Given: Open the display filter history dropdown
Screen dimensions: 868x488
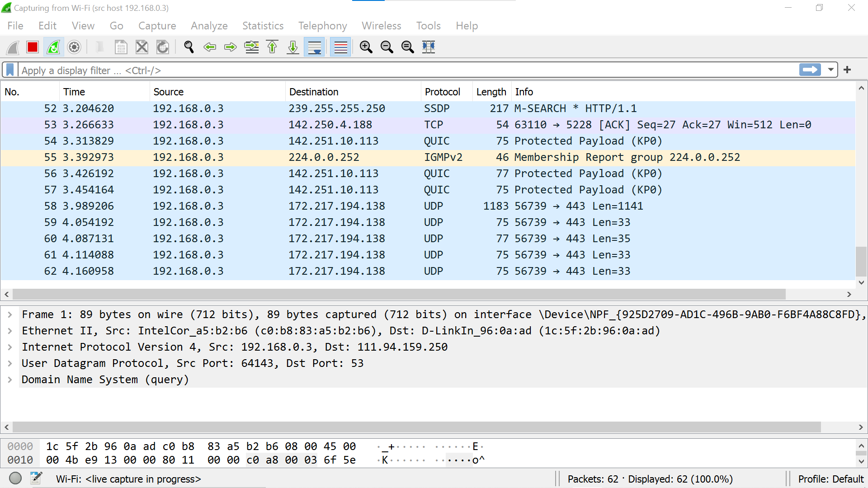Looking at the screenshot, I should click(x=830, y=70).
